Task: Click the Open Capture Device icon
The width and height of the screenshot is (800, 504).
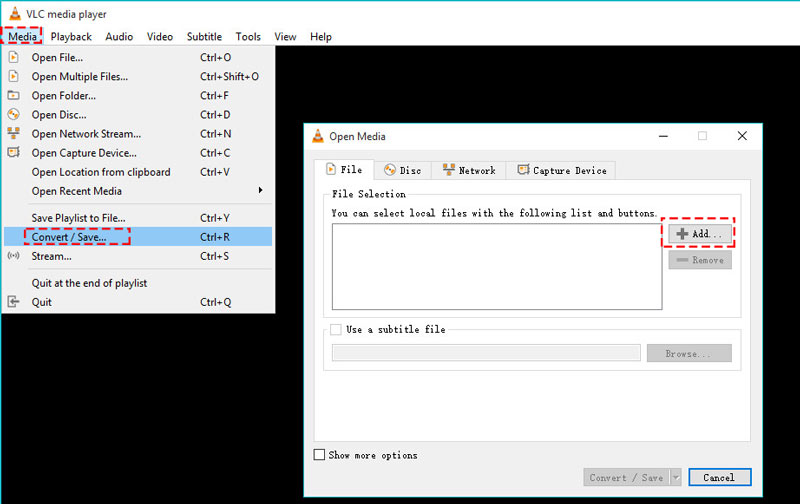Action: pos(13,153)
